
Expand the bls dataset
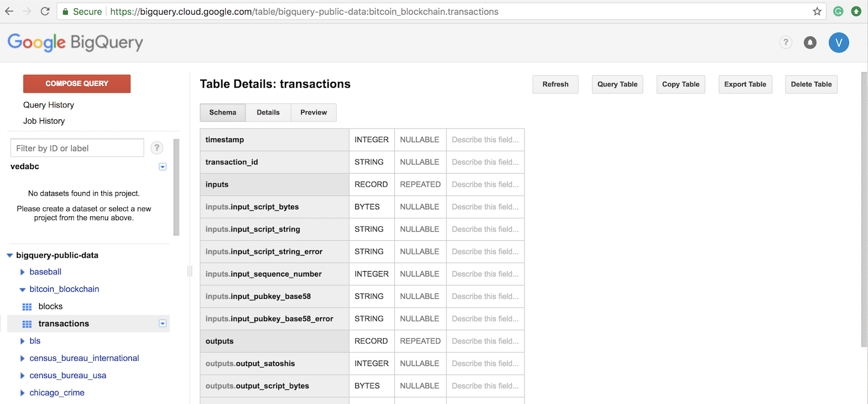coord(22,341)
